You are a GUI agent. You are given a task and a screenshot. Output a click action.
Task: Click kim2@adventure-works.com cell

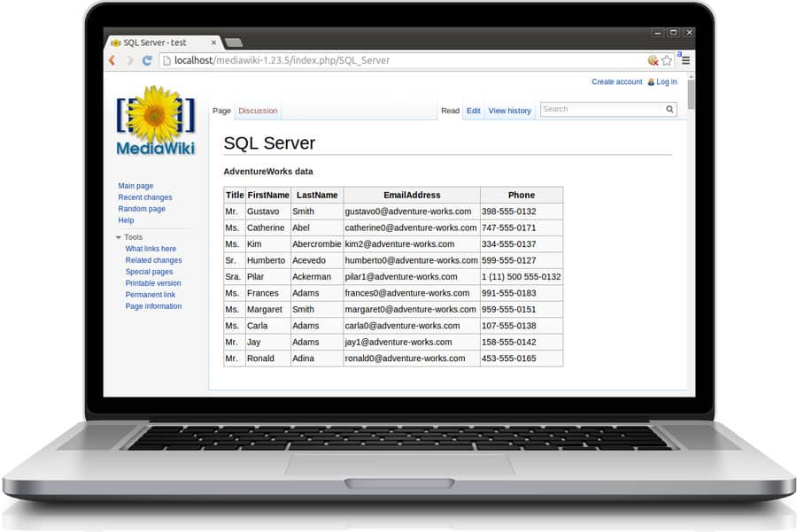click(x=412, y=244)
